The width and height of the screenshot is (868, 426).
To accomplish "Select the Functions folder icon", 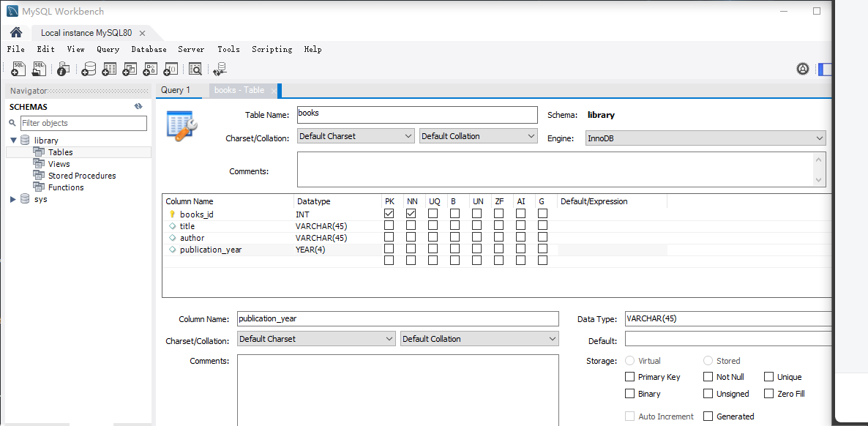I will point(38,187).
